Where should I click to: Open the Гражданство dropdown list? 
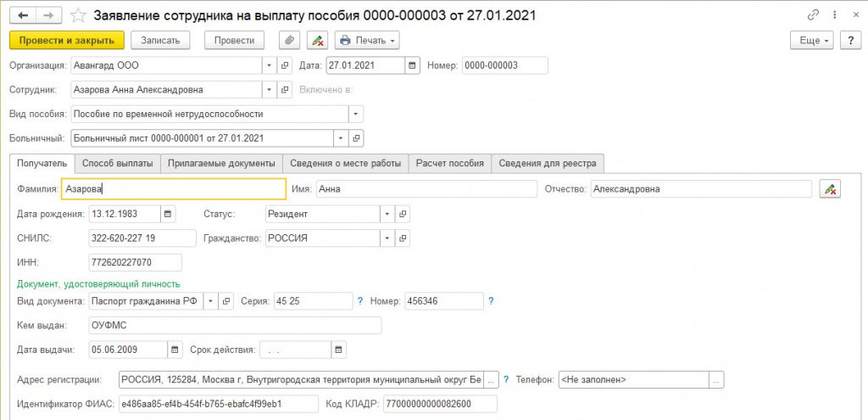coord(387,238)
